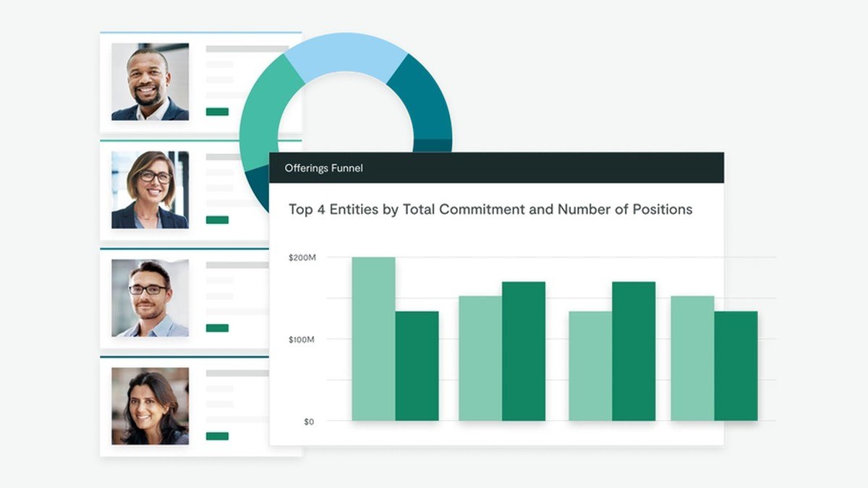Select the photo of the woman with long dark hair
This screenshot has width=868, height=488.
tap(150, 406)
